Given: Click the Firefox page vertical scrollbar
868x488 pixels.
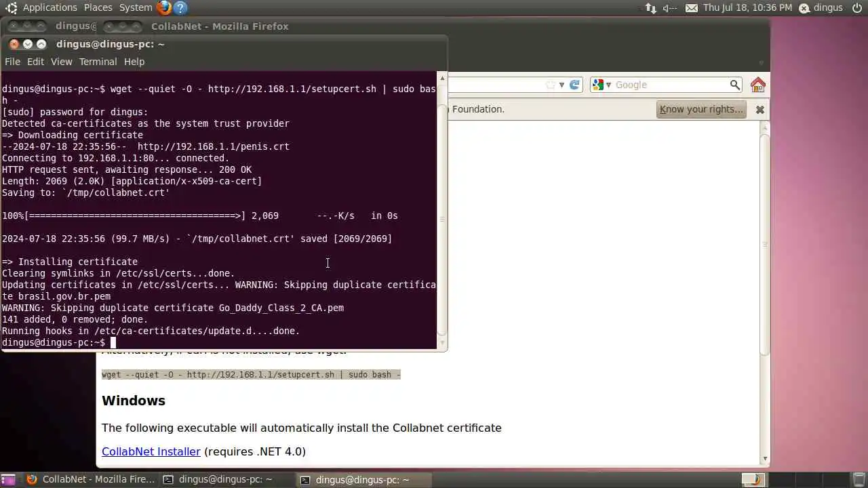Looking at the screenshot, I should 765,244.
